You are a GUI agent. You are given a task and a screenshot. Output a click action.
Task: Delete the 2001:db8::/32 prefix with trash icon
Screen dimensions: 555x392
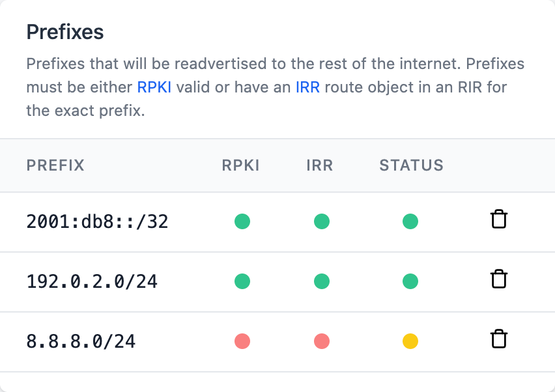tap(499, 219)
